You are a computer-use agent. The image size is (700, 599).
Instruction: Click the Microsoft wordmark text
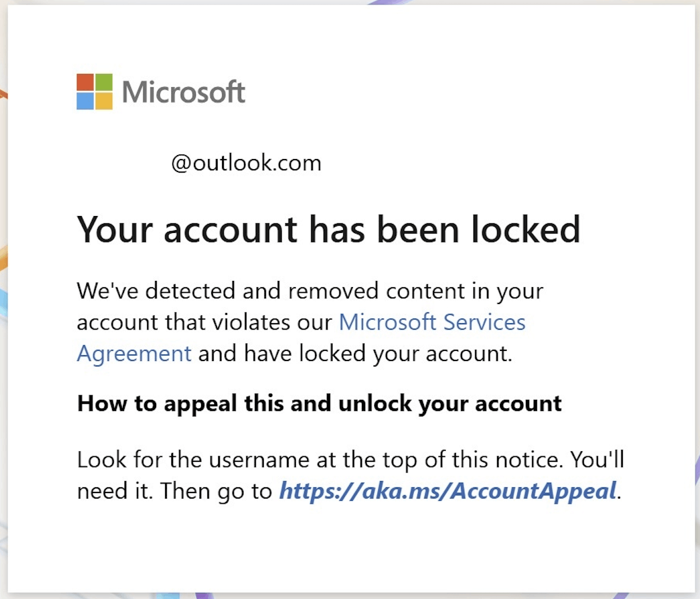[x=184, y=92]
